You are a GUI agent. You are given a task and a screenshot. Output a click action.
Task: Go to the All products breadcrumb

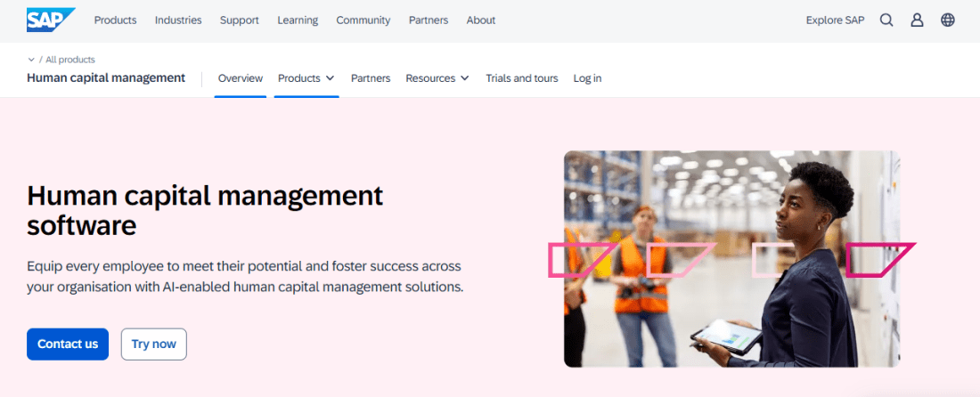click(70, 60)
